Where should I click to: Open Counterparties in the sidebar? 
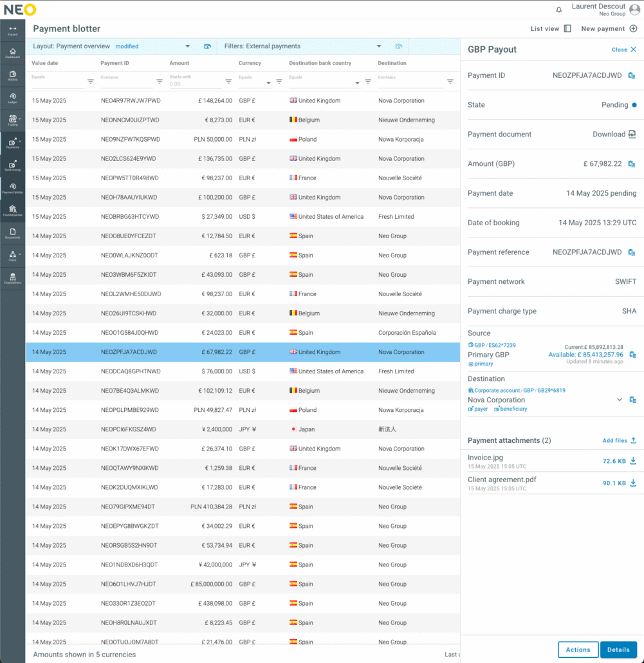[x=12, y=210]
